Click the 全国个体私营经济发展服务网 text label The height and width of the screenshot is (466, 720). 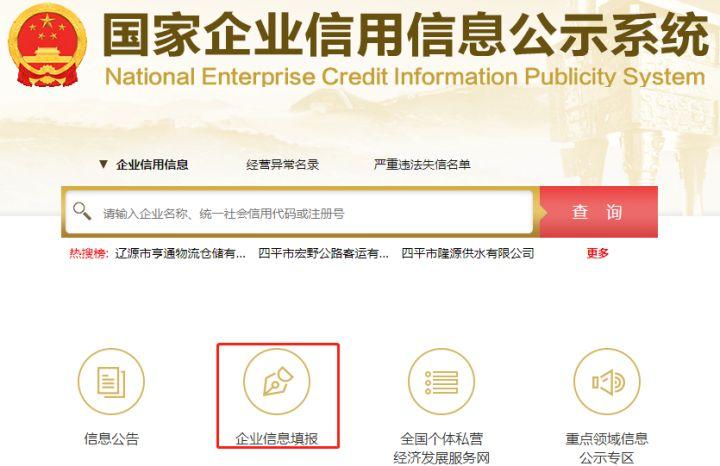tap(442, 448)
